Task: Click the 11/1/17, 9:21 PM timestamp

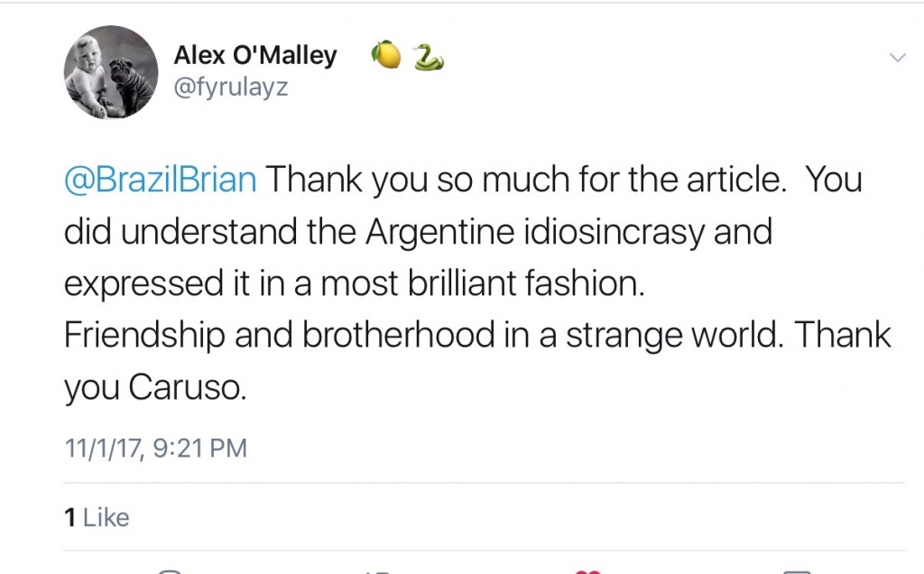Action: point(155,448)
